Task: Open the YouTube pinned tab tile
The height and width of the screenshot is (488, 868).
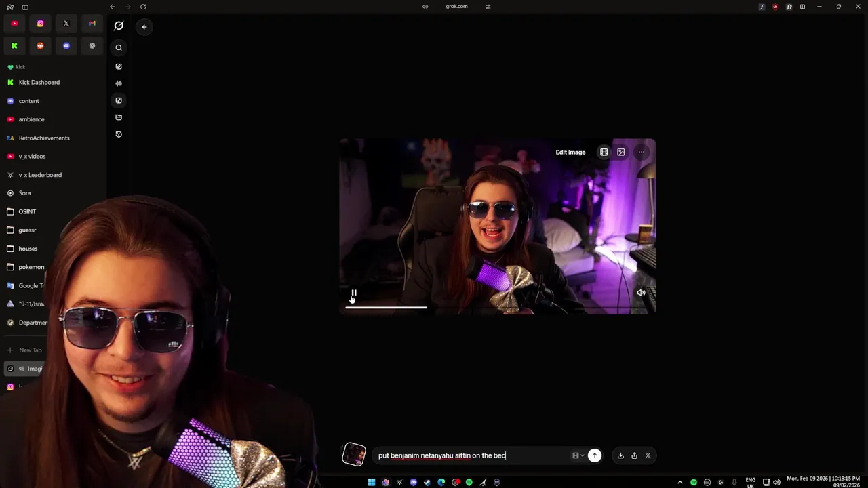Action: [14, 24]
